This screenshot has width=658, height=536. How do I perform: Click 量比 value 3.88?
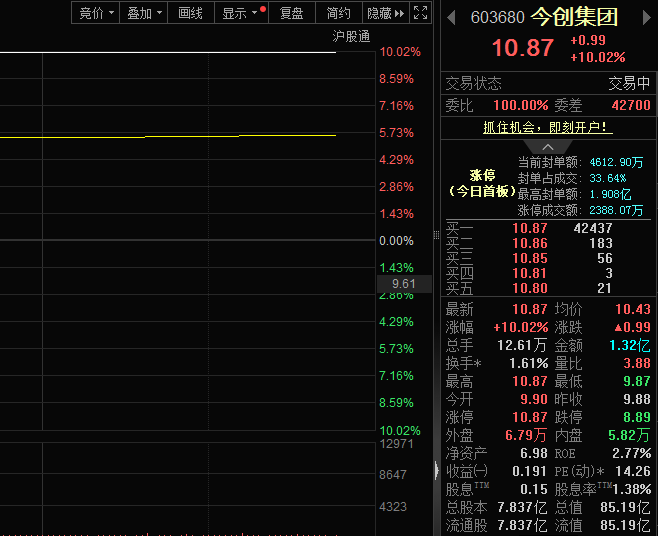click(637, 363)
